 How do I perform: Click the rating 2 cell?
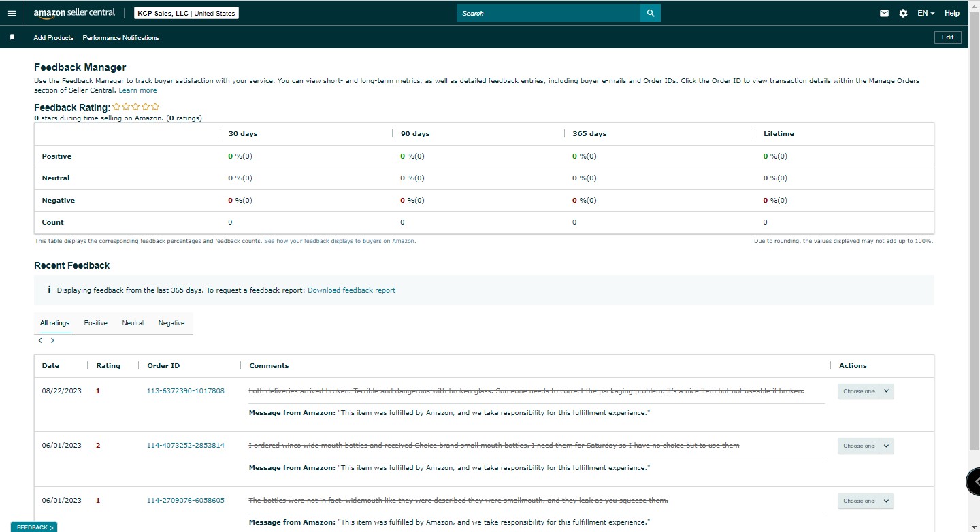(98, 446)
